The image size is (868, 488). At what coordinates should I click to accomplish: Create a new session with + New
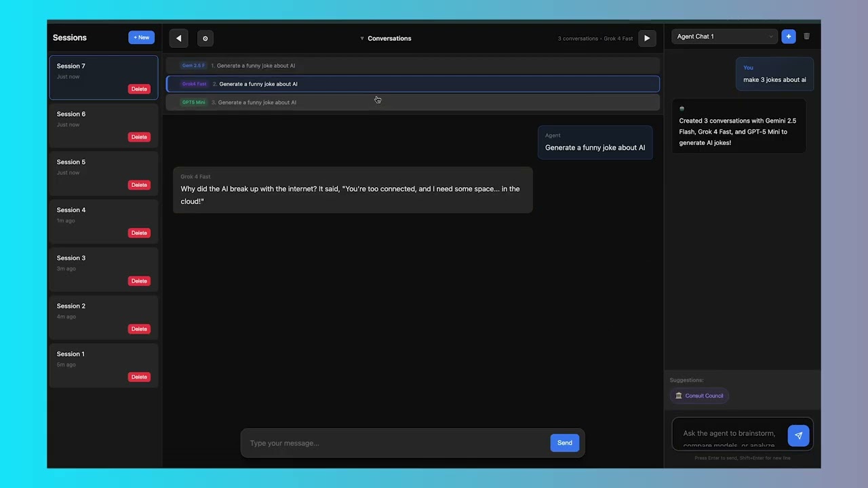click(x=141, y=38)
